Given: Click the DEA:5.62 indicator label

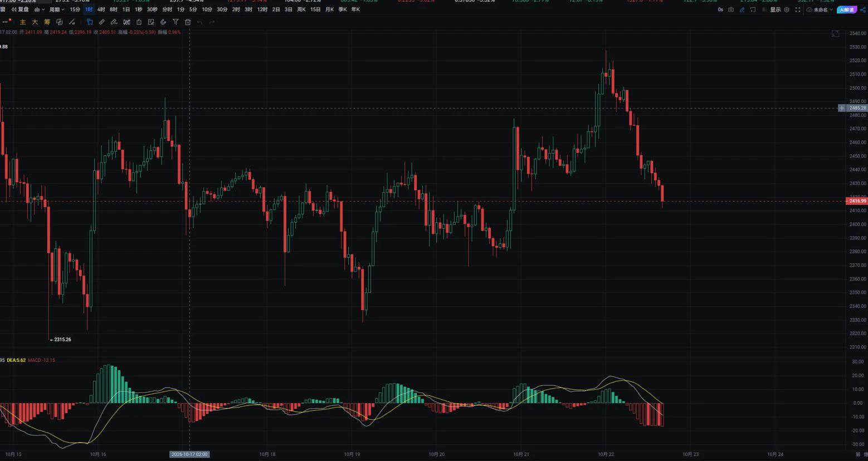Looking at the screenshot, I should click(x=16, y=360).
